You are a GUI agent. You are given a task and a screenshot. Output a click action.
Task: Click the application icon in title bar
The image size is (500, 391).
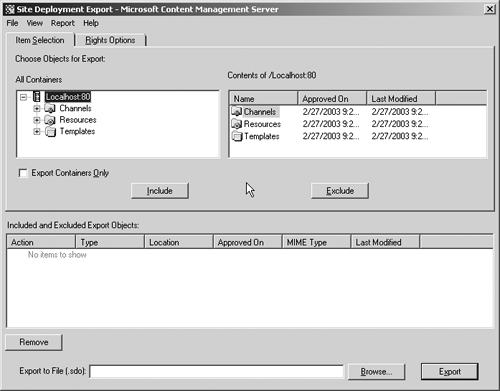(x=10, y=9)
